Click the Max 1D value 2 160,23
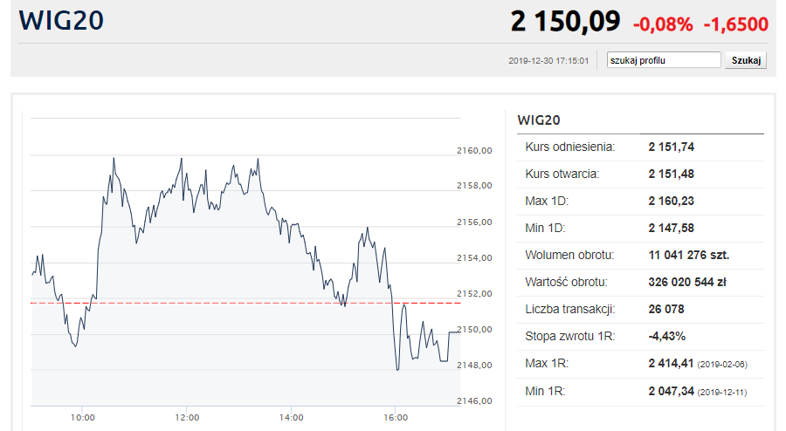 [x=671, y=201]
